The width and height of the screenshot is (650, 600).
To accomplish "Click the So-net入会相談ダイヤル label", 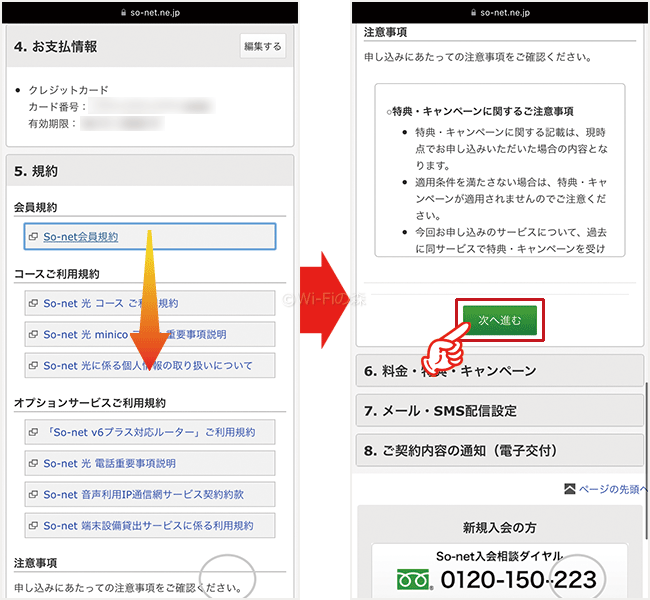I will pos(500,556).
